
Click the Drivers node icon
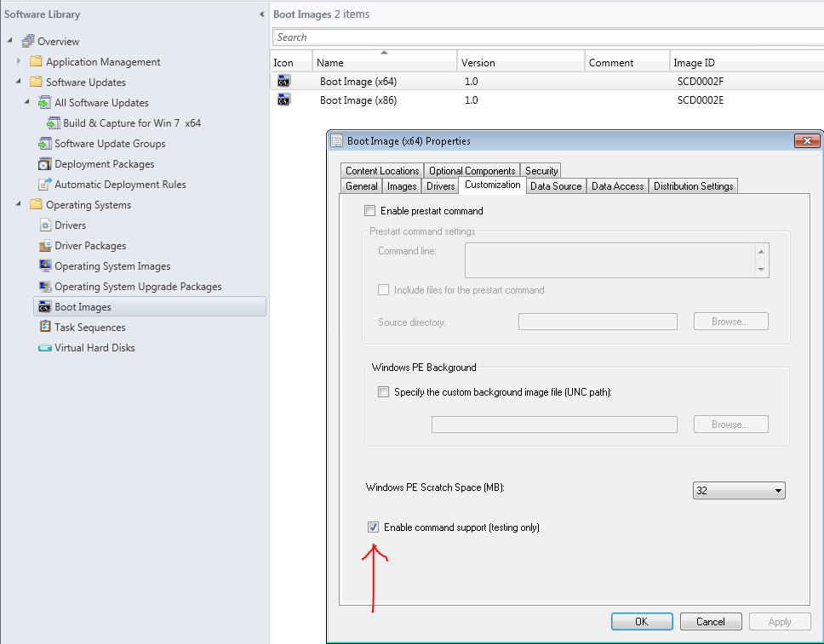pos(45,225)
